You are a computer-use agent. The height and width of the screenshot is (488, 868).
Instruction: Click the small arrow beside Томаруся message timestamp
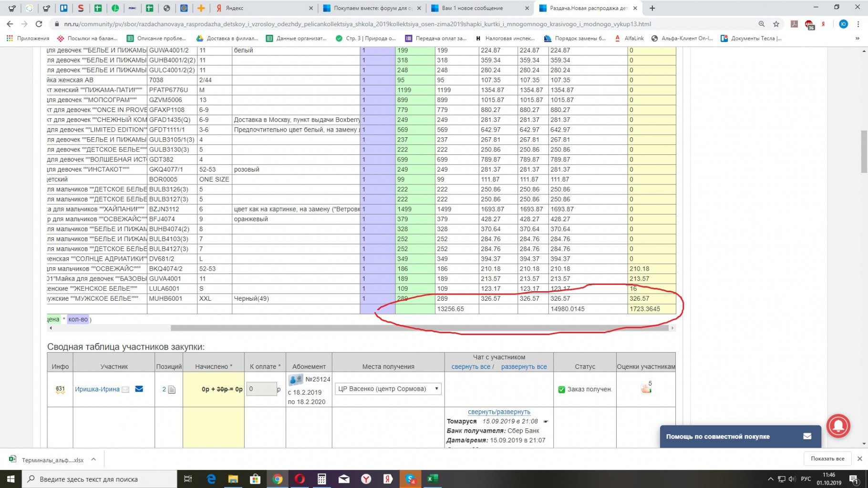click(x=546, y=421)
